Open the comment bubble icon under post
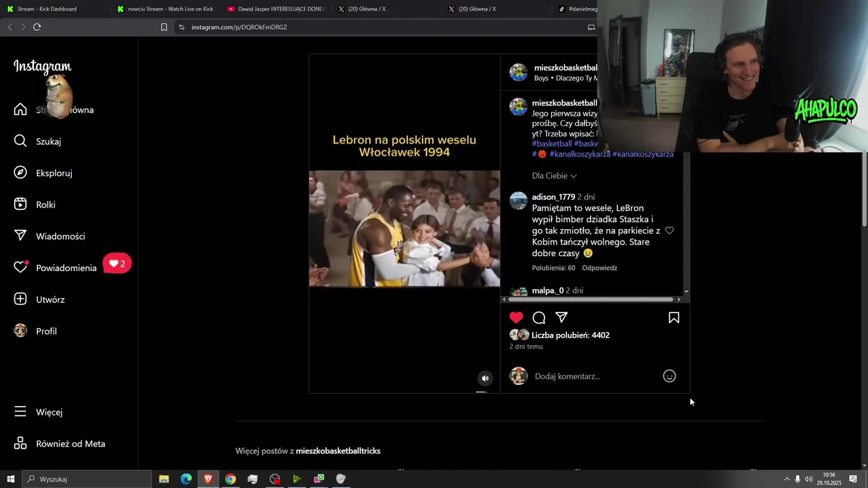Image resolution: width=868 pixels, height=488 pixels. pyautogui.click(x=539, y=317)
